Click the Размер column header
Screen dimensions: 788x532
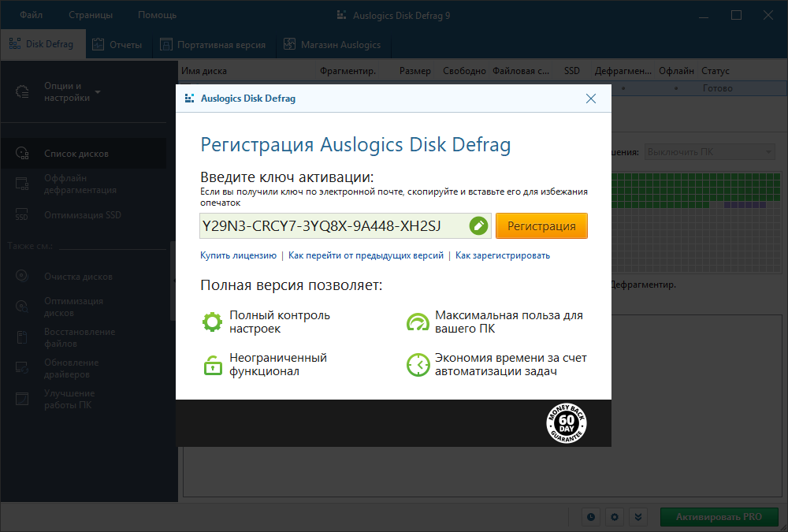coord(414,71)
